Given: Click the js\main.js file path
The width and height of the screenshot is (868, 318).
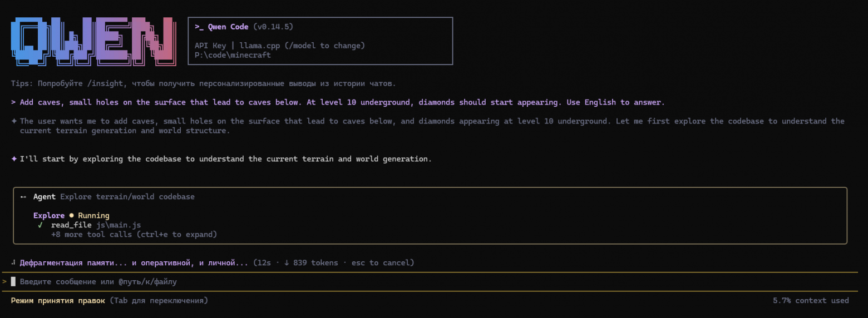Looking at the screenshot, I should click(118, 225).
